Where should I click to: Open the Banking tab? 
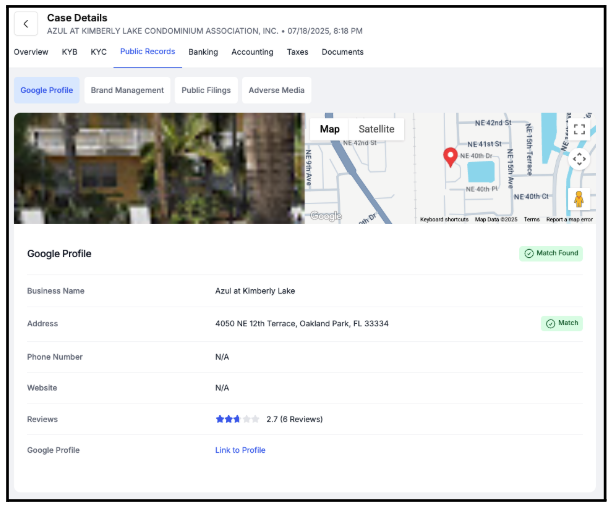click(x=203, y=52)
